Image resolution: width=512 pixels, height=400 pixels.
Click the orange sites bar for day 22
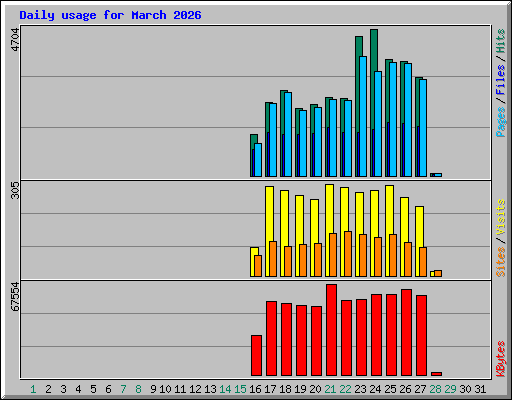tap(348, 254)
